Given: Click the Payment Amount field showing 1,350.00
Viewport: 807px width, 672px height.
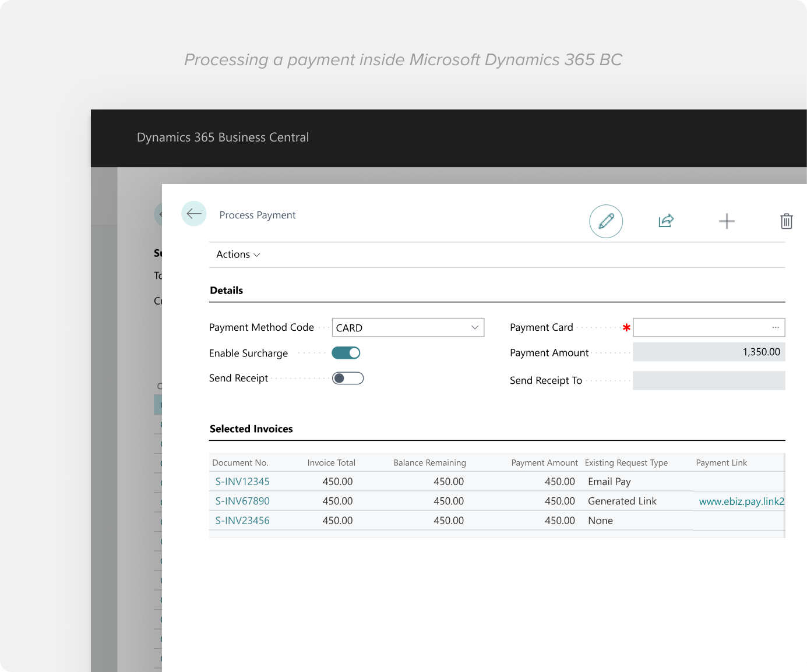Looking at the screenshot, I should point(709,352).
